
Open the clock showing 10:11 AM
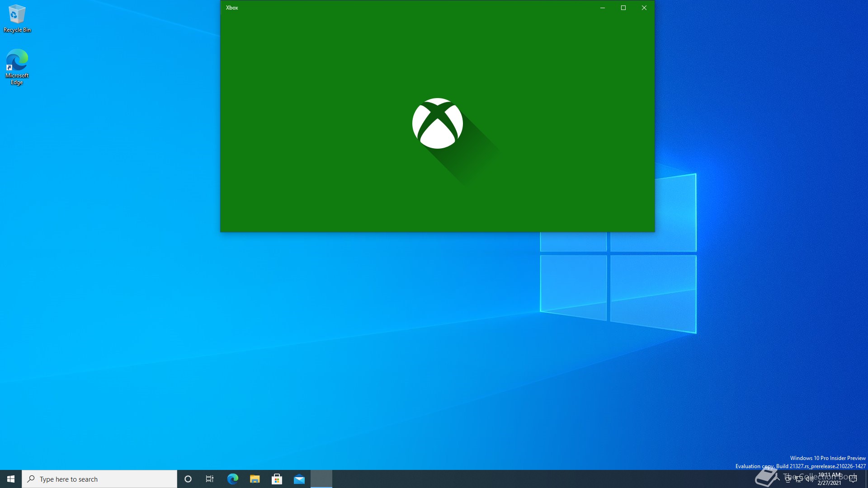pos(830,479)
